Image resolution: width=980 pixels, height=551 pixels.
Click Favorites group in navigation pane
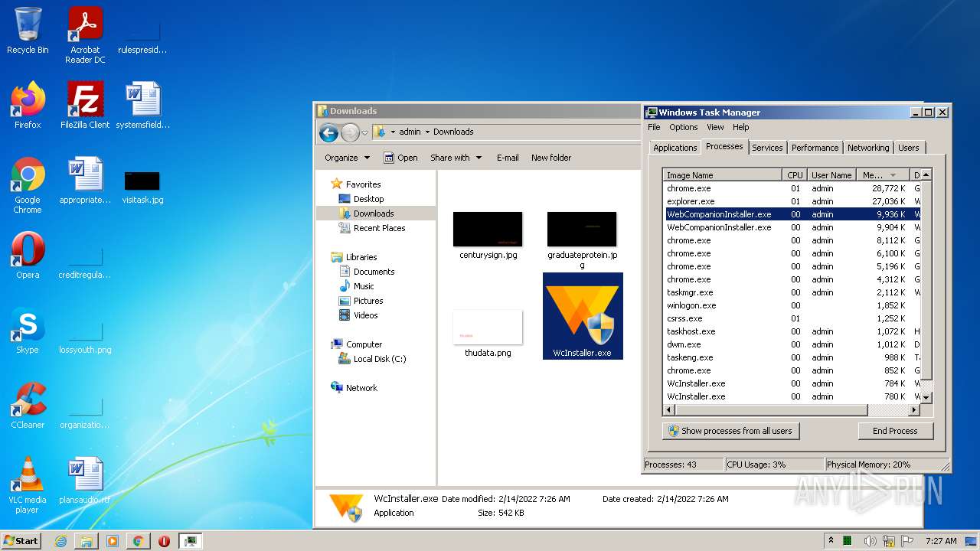click(363, 184)
